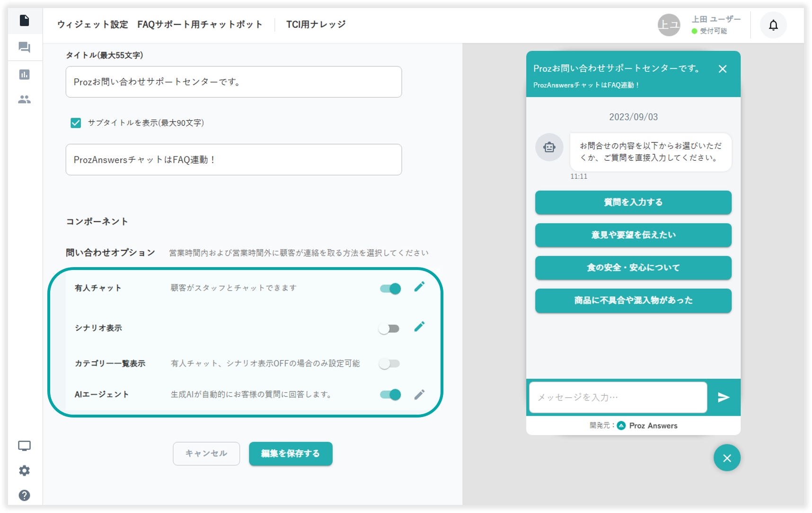Open the help question mark icon
The width and height of the screenshot is (812, 513).
coord(24,495)
